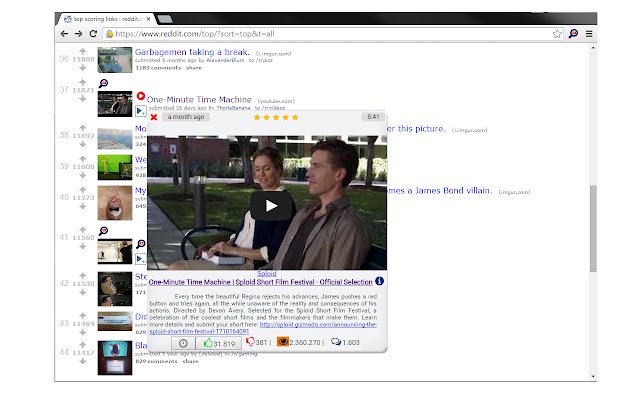Click the scrollbar down arrow

coord(593,377)
